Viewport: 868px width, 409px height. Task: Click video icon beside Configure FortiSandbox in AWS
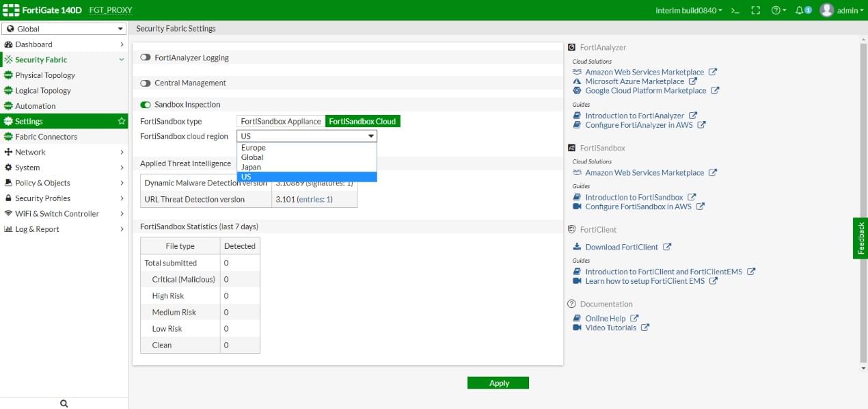click(x=577, y=207)
